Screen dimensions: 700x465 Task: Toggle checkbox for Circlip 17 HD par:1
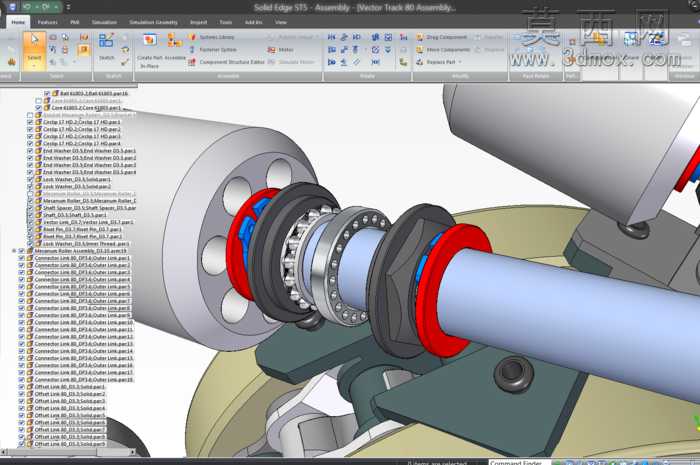30,122
